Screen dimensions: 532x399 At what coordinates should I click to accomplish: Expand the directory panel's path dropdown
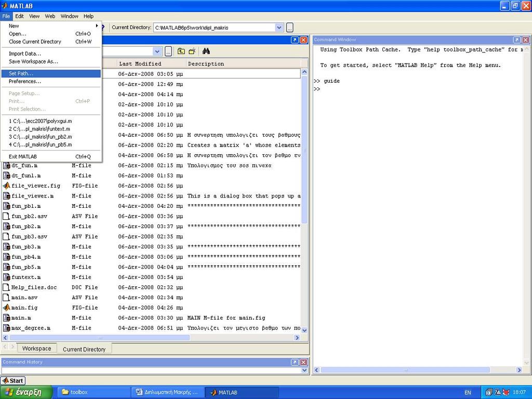[x=157, y=51]
